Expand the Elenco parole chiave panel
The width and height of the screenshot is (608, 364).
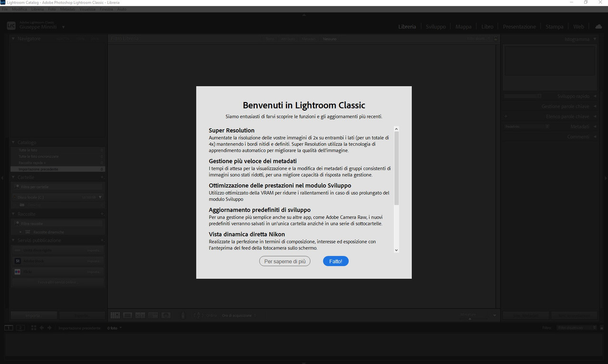(595, 116)
